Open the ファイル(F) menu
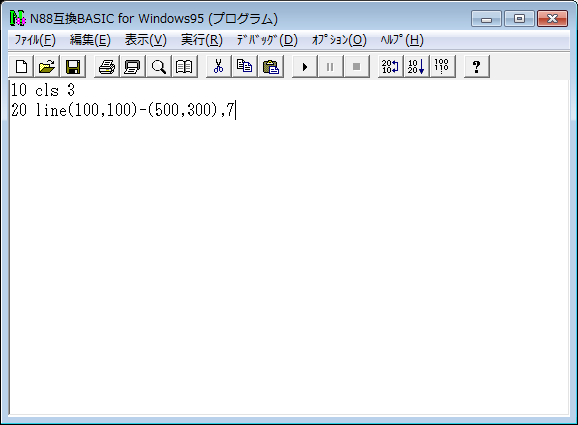Viewport: 578px width, 425px height. 35,40
